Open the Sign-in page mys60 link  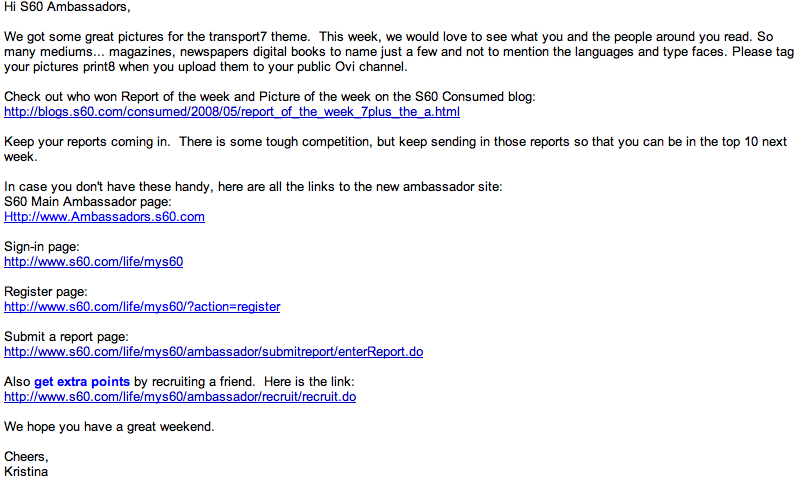[94, 262]
